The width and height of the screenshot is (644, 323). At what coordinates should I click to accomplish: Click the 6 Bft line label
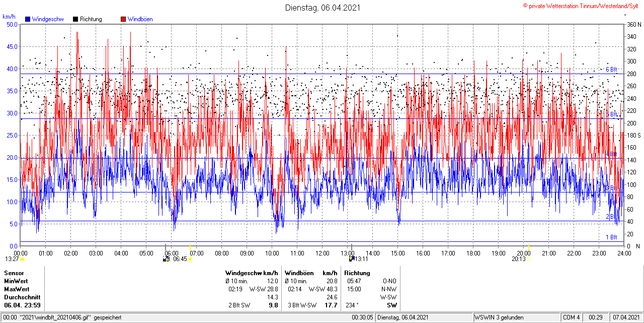pyautogui.click(x=611, y=70)
